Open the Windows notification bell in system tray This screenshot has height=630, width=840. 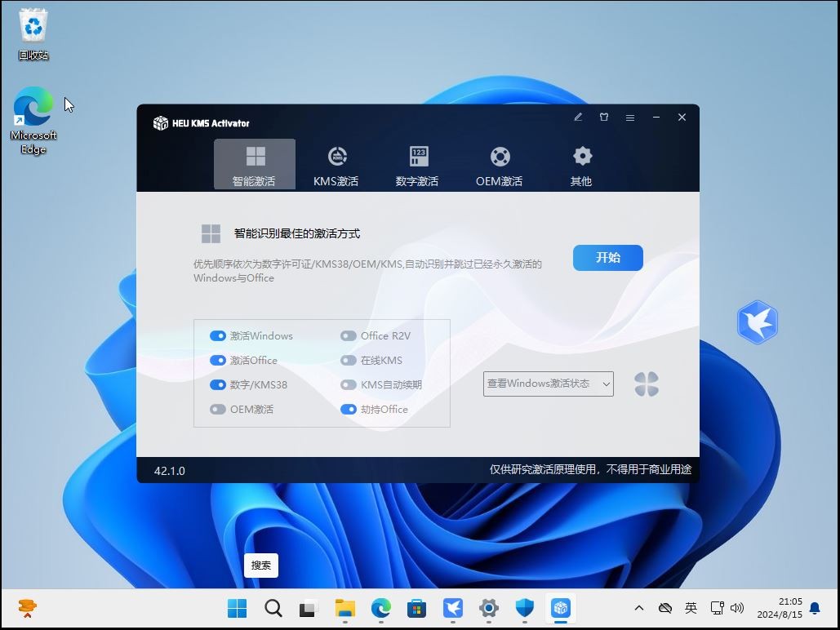814,608
